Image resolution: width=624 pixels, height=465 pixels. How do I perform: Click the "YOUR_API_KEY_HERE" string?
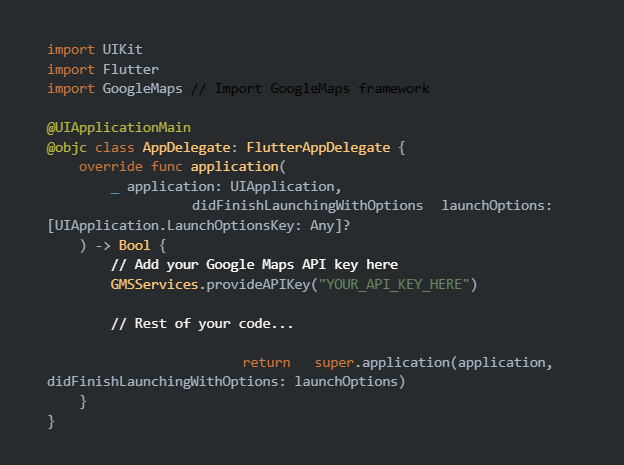point(394,284)
